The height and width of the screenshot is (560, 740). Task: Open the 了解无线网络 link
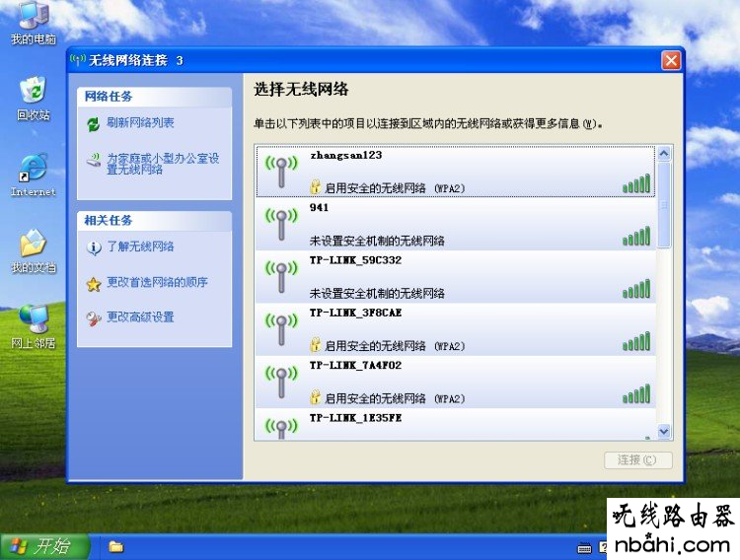[140, 246]
